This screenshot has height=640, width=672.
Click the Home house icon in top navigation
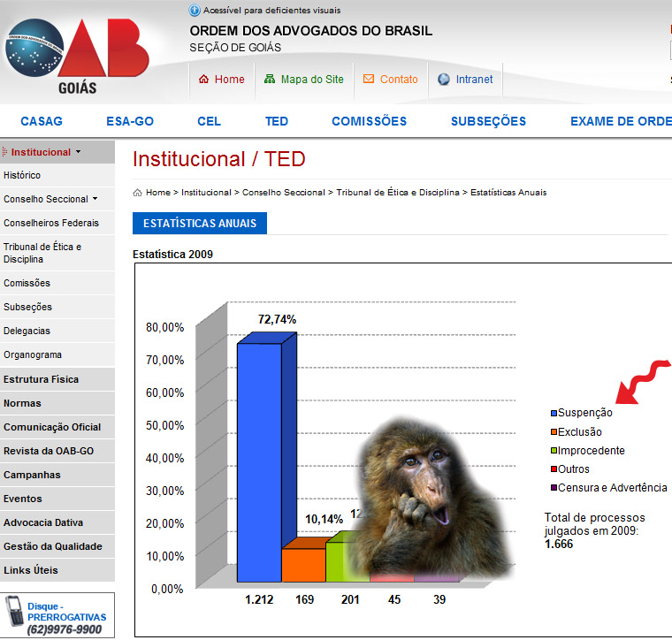tap(203, 80)
